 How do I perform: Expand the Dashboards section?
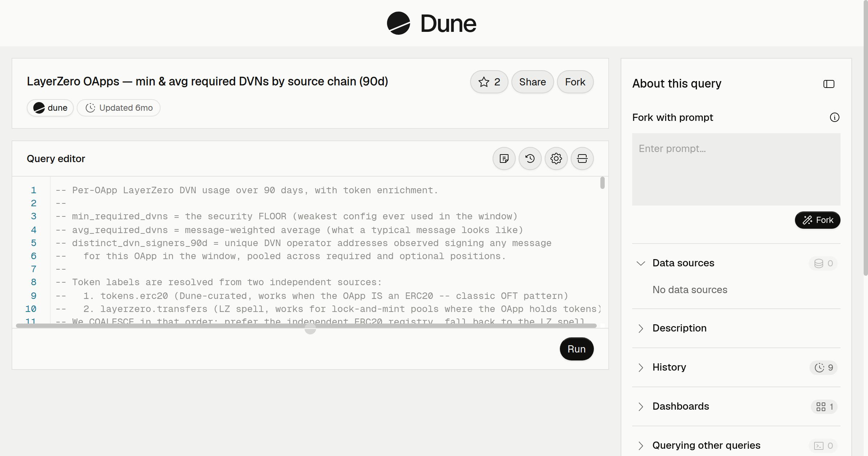[641, 406]
